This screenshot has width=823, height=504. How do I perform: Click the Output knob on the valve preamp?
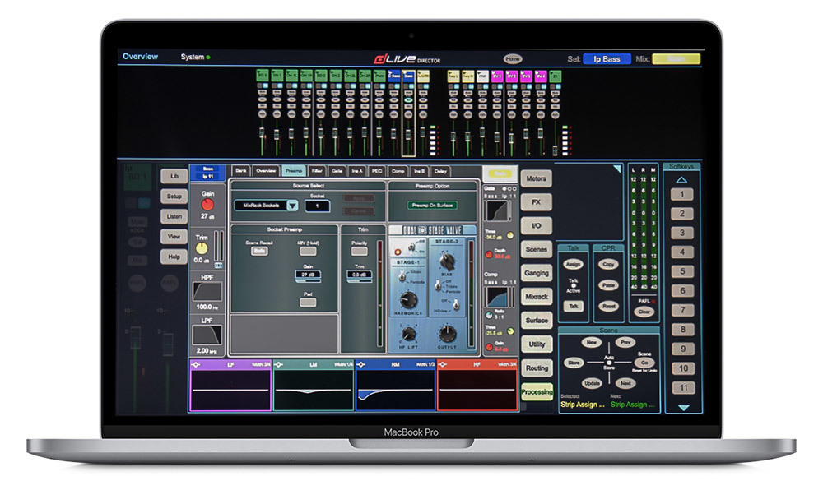coord(447,332)
